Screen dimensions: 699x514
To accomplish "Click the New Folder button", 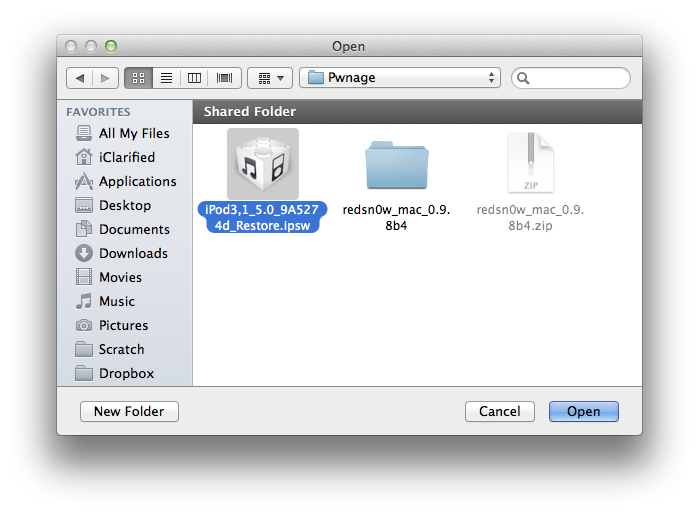I will (129, 411).
